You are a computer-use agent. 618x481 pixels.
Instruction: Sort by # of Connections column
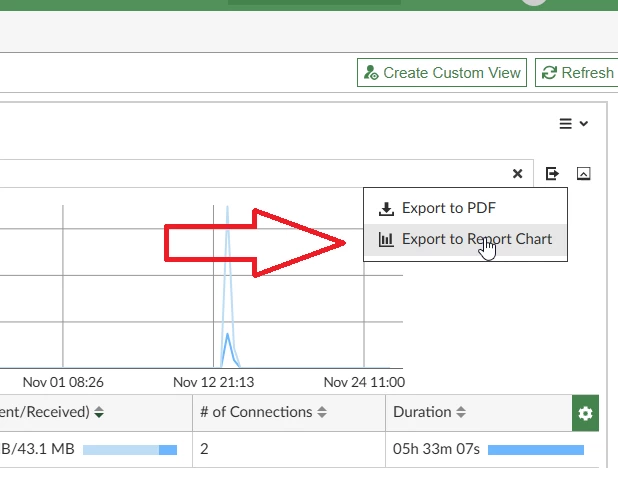point(322,412)
